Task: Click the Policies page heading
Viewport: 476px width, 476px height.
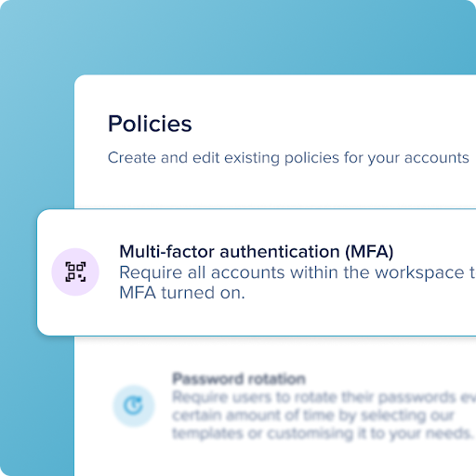Action: click(150, 124)
